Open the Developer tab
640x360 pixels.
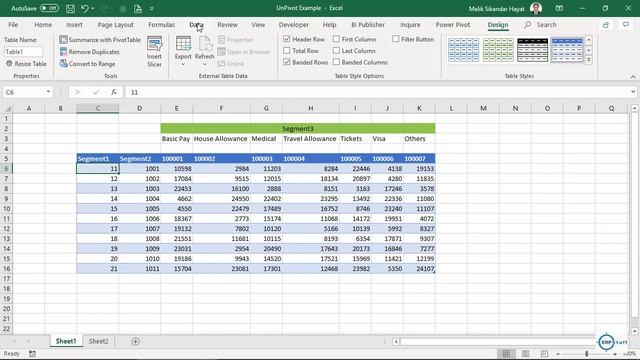pos(293,25)
